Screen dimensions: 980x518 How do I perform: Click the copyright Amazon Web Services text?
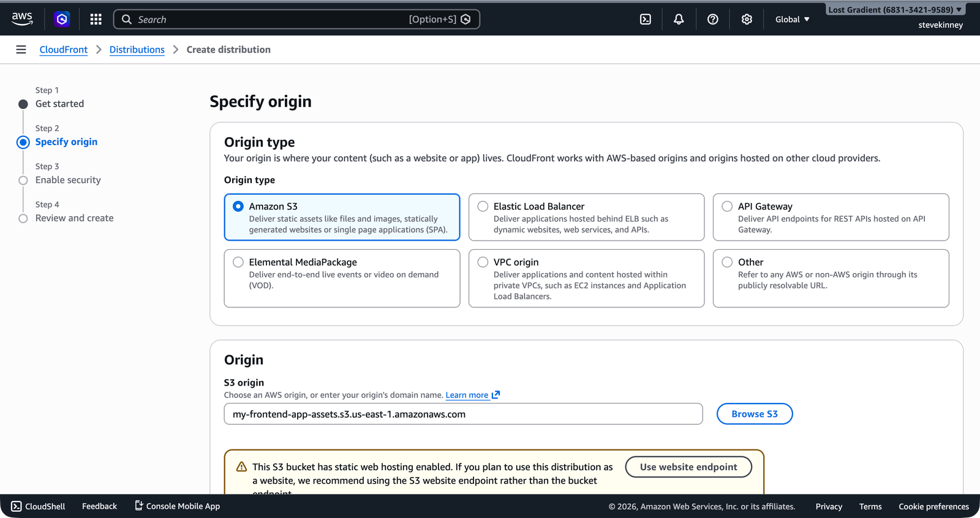pos(702,506)
